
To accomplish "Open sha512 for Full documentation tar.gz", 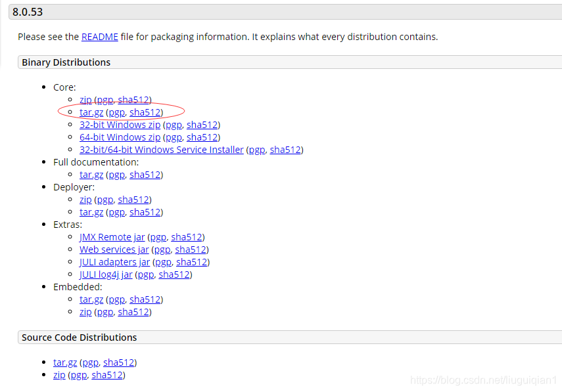I will pyautogui.click(x=145, y=175).
